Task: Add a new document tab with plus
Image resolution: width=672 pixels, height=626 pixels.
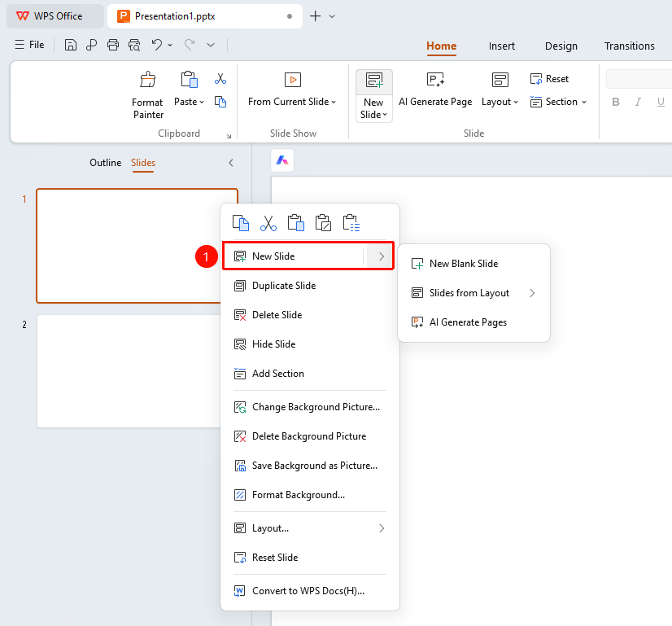Action: click(x=315, y=16)
